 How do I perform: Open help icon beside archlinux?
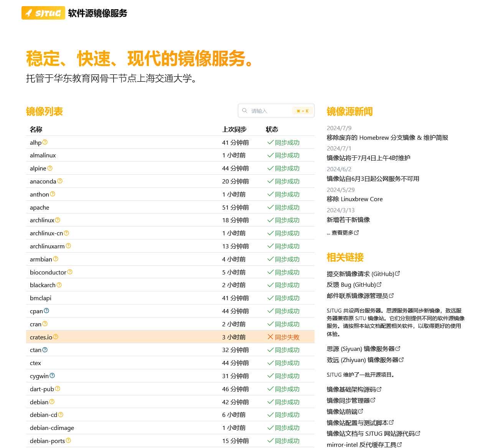coord(58,220)
